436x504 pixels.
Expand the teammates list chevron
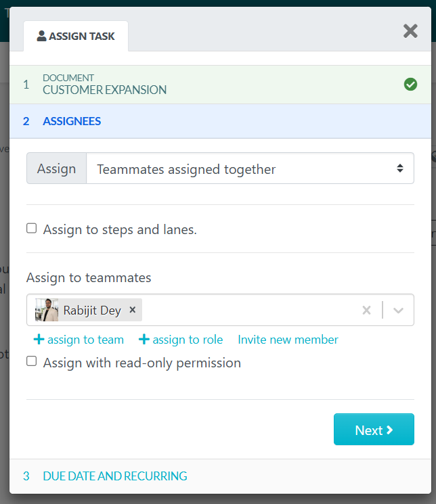tap(399, 311)
